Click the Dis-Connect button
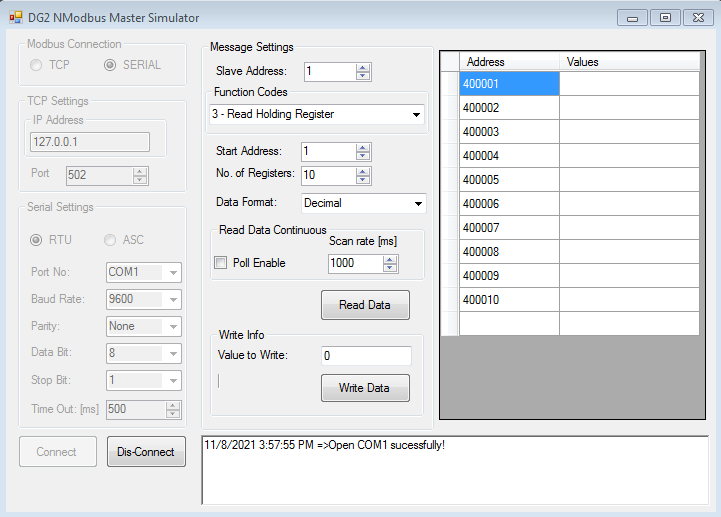The image size is (721, 517). point(146,452)
